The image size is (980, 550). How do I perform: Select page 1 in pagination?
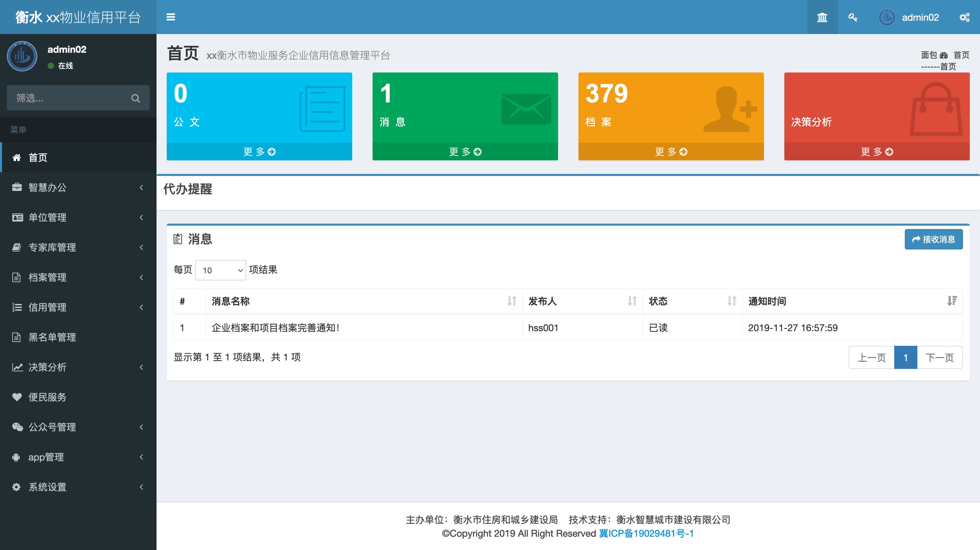(906, 357)
